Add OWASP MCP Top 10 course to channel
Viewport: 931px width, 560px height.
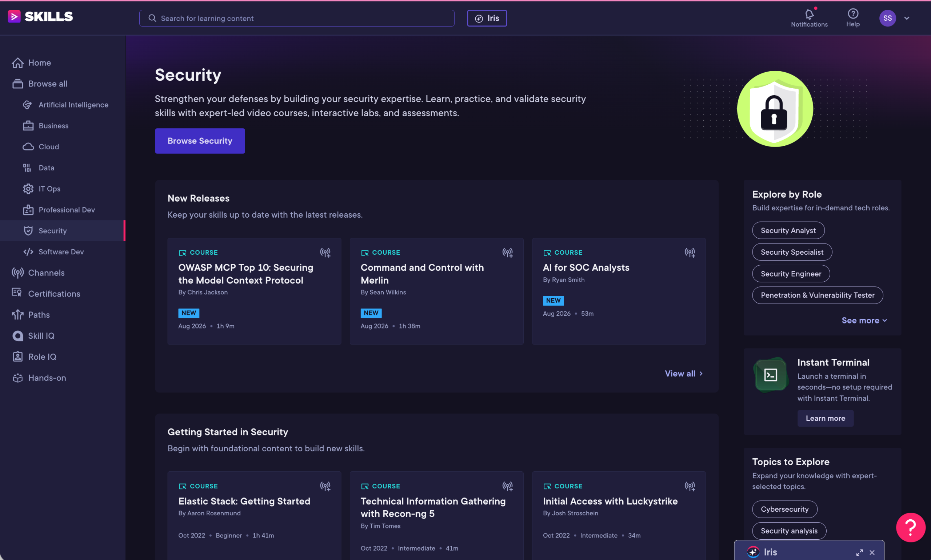pos(325,253)
